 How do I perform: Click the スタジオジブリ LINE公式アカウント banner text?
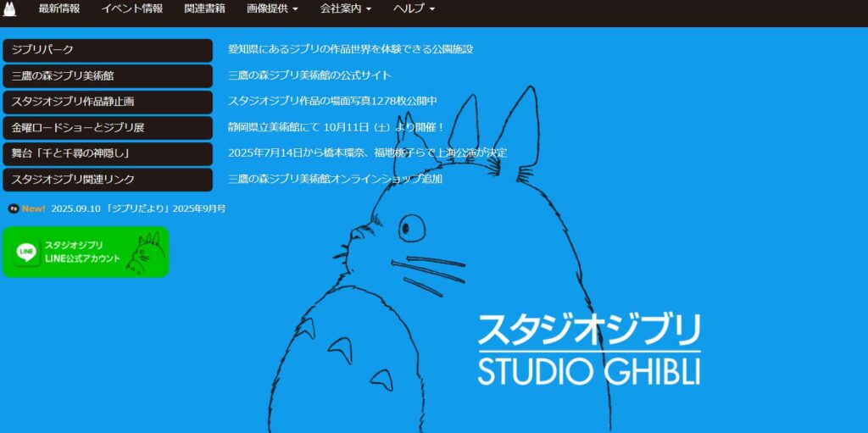point(82,252)
